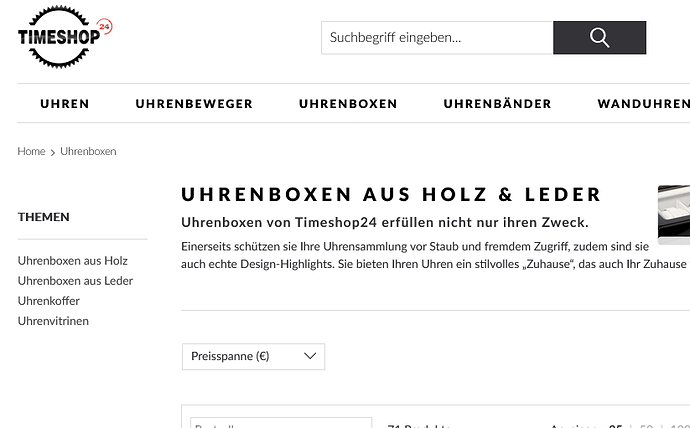Open Uhrenboxen aus Leder topic
Screen dimensions: 690x428
pyautogui.click(x=75, y=281)
